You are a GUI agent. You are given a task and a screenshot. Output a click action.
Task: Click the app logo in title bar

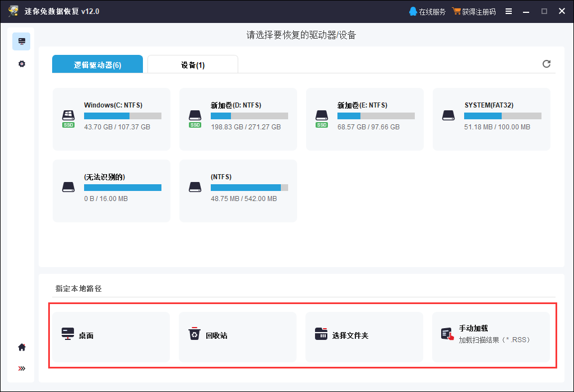point(13,11)
